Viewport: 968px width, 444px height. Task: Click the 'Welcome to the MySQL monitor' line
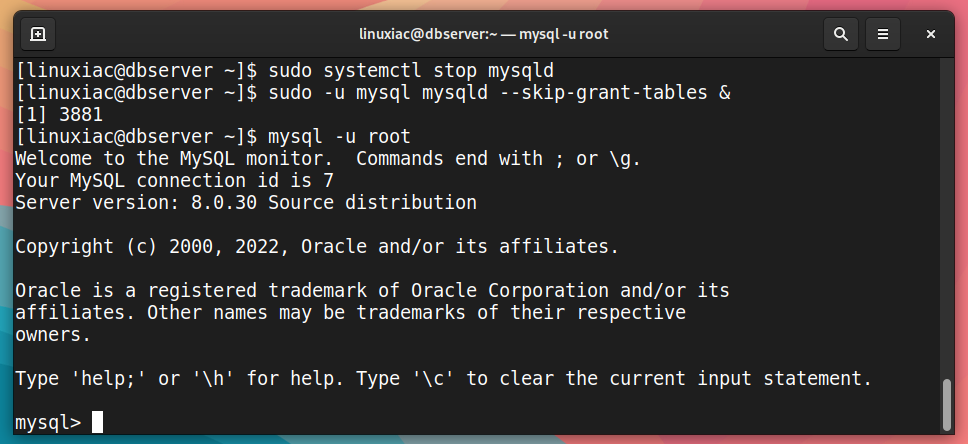pos(170,159)
